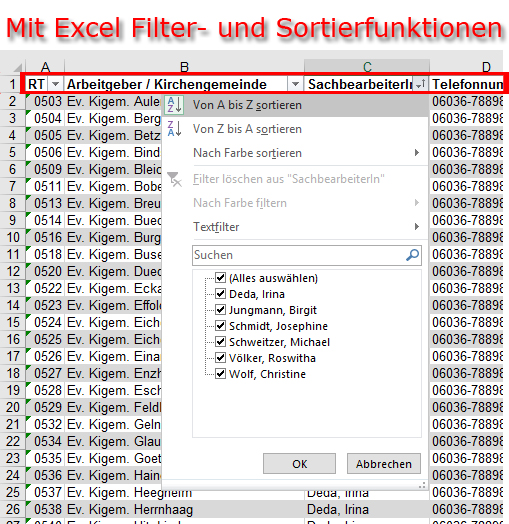Open the Arbeitgeber / Kirchengemeinde filter dropdown
The image size is (509, 524).
coord(295,84)
